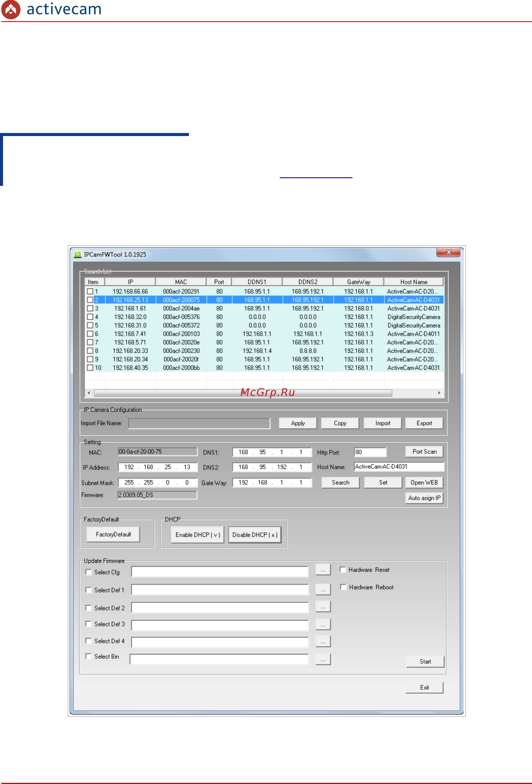Browse for Select Def 3 file

323,625
